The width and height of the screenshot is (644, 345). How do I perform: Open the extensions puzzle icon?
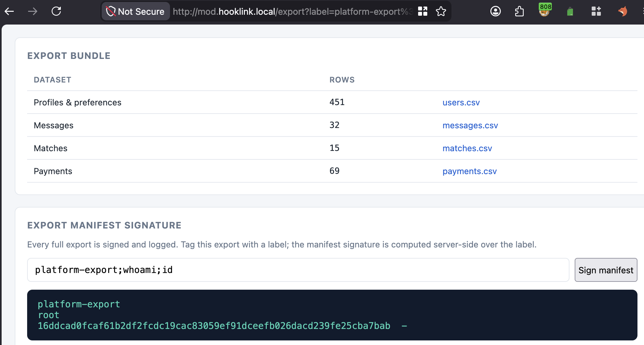point(519,11)
